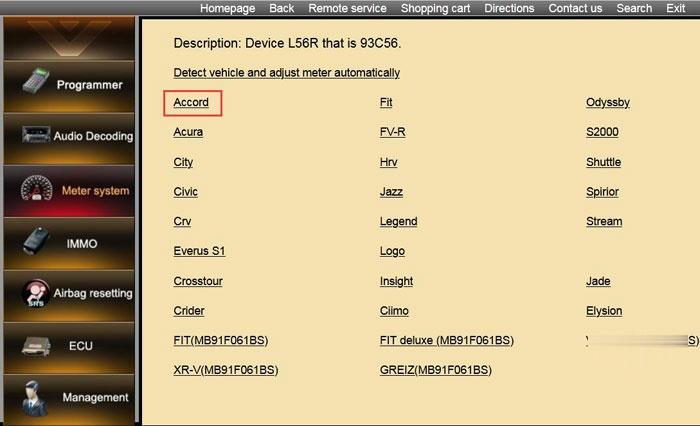Select the Spirior model link
700x426 pixels.
[x=602, y=192]
